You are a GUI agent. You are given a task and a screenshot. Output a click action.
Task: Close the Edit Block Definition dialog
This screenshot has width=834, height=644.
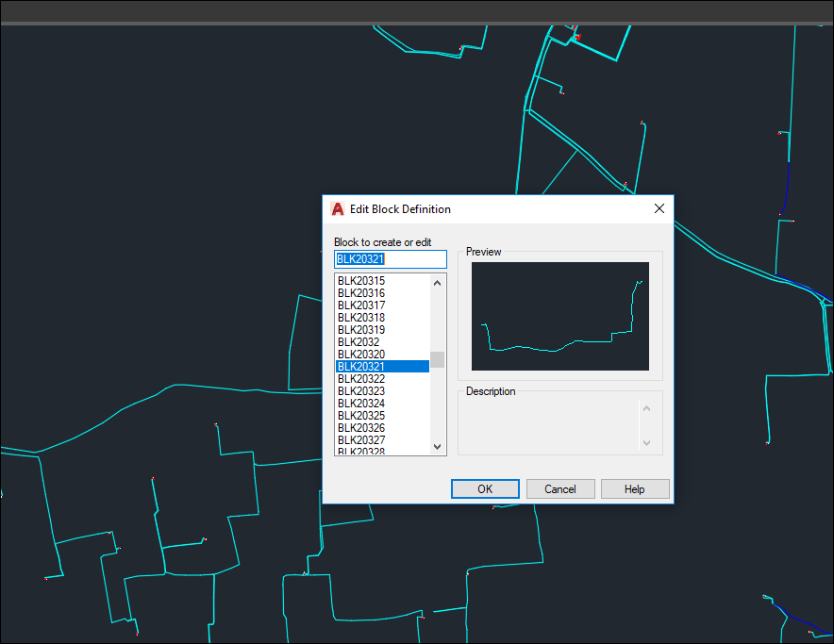659,208
